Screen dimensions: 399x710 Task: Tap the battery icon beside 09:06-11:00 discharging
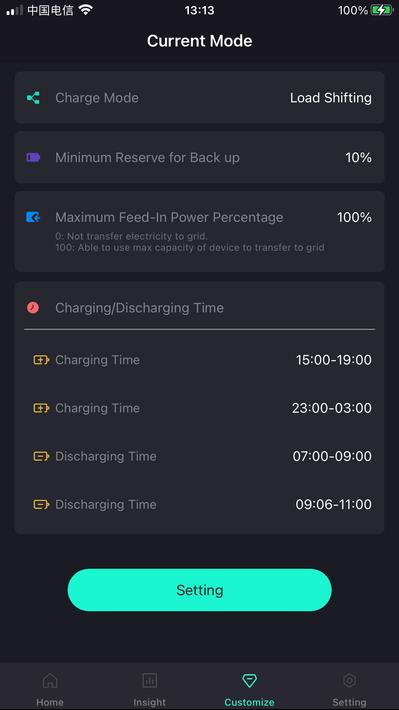(41, 504)
